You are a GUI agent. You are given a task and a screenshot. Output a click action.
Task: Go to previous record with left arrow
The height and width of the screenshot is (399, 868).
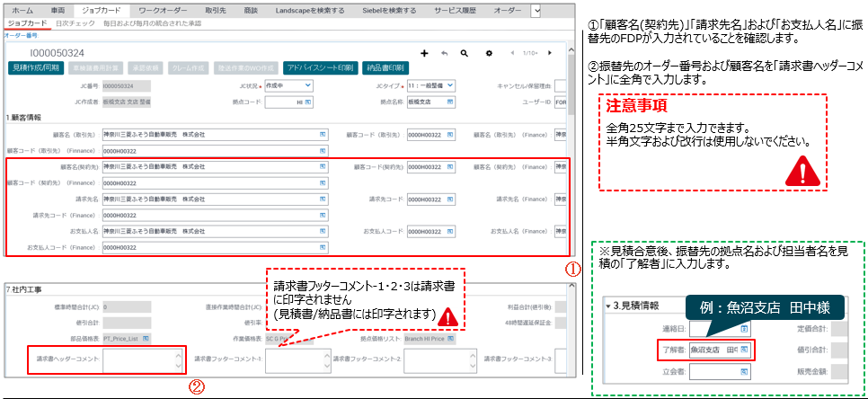512,54
